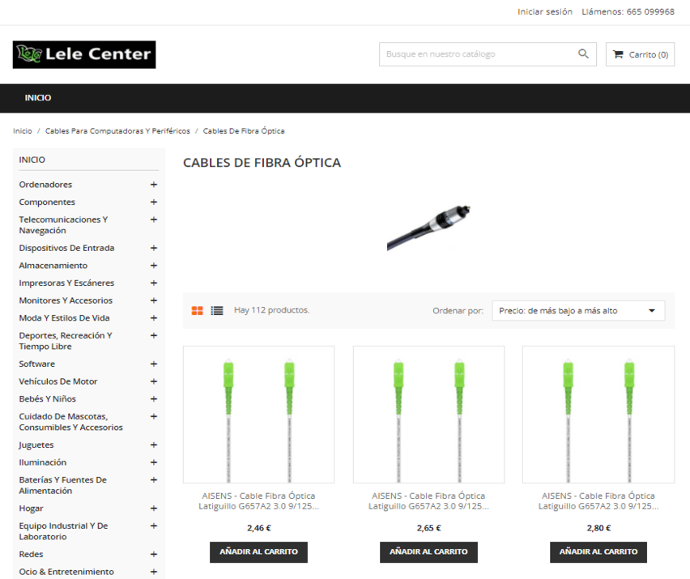The height and width of the screenshot is (579, 690).
Task: Expand Cuidado De Mascotas category
Action: pyautogui.click(x=154, y=416)
